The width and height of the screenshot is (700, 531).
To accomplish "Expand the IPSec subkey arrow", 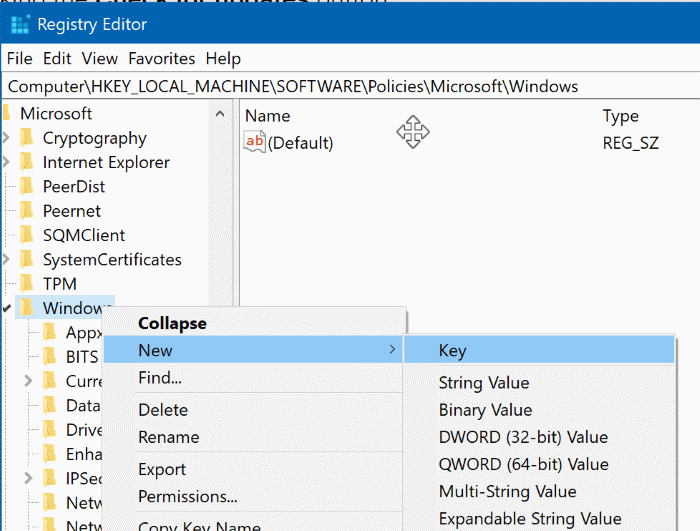I will (29, 478).
